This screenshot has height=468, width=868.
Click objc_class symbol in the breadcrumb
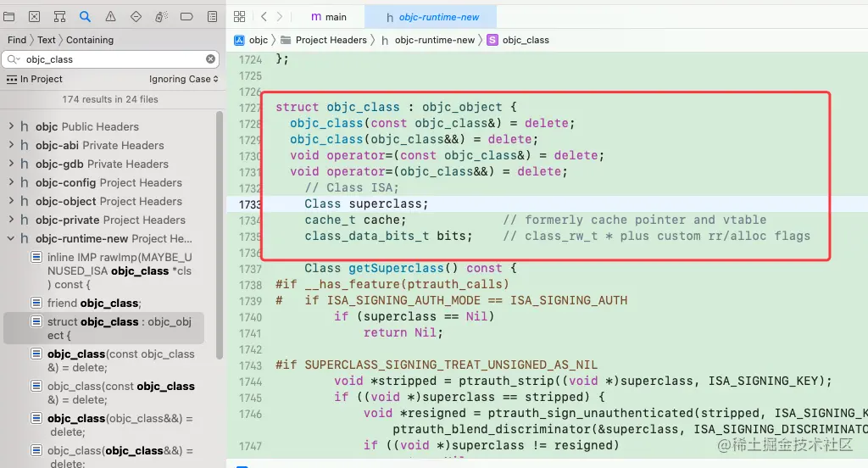(518, 40)
